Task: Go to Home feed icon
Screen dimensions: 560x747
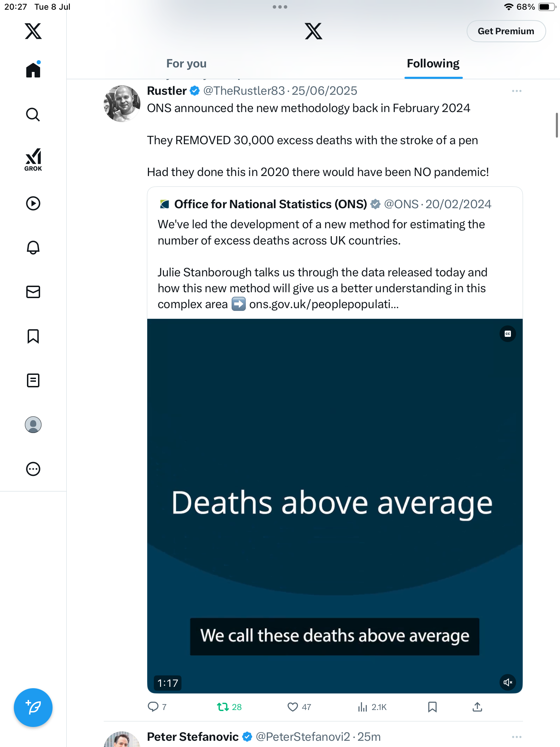Action: tap(33, 70)
